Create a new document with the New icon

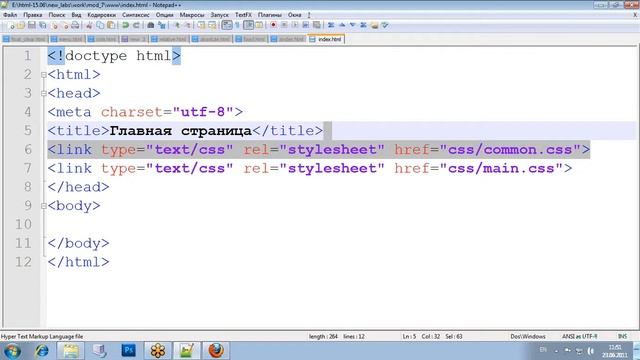11,25
